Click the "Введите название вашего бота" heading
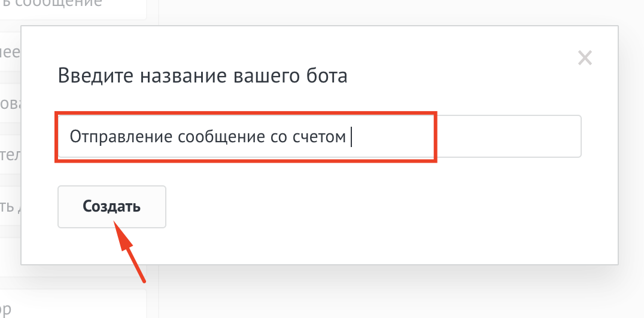644x318 pixels. tap(202, 77)
